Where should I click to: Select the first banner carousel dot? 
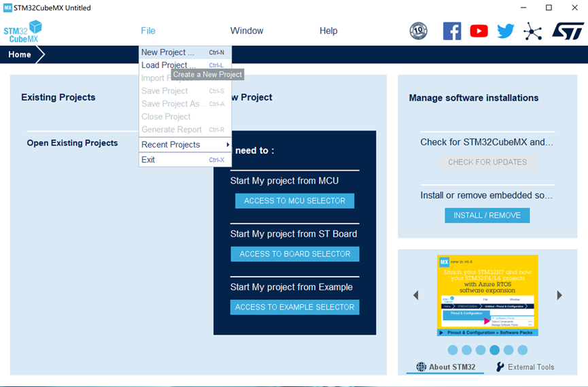[453, 350]
